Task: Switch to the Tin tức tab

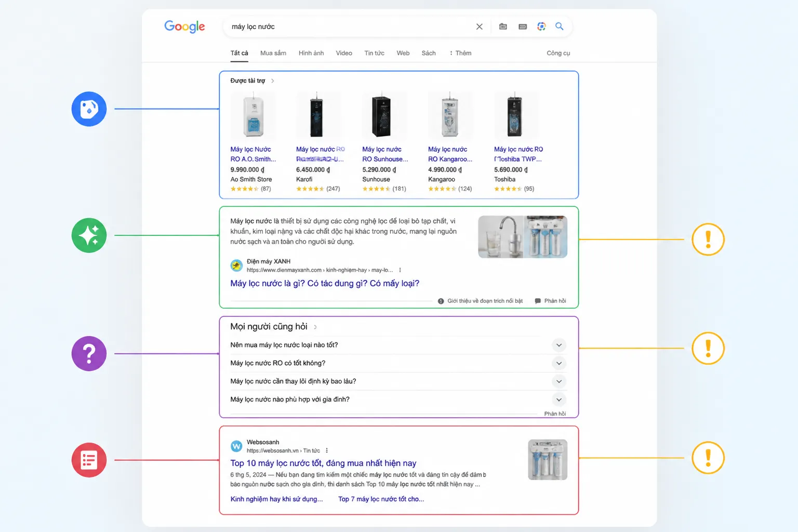Action: coord(375,53)
